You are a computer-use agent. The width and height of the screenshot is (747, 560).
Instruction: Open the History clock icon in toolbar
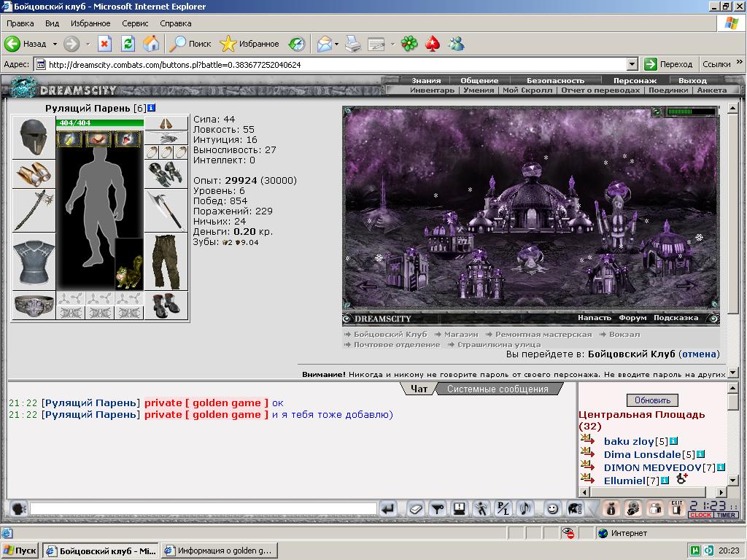pos(297,44)
